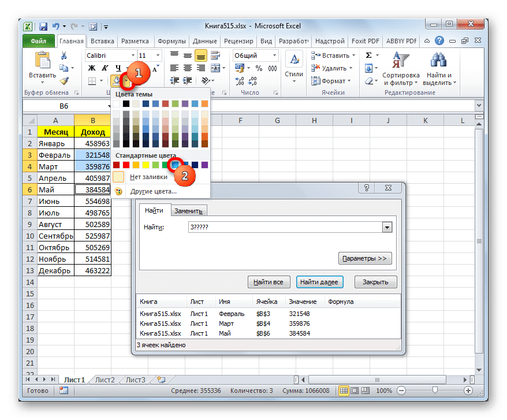Click the Найти search input field
The height and width of the screenshot is (420, 507).
[x=285, y=227]
